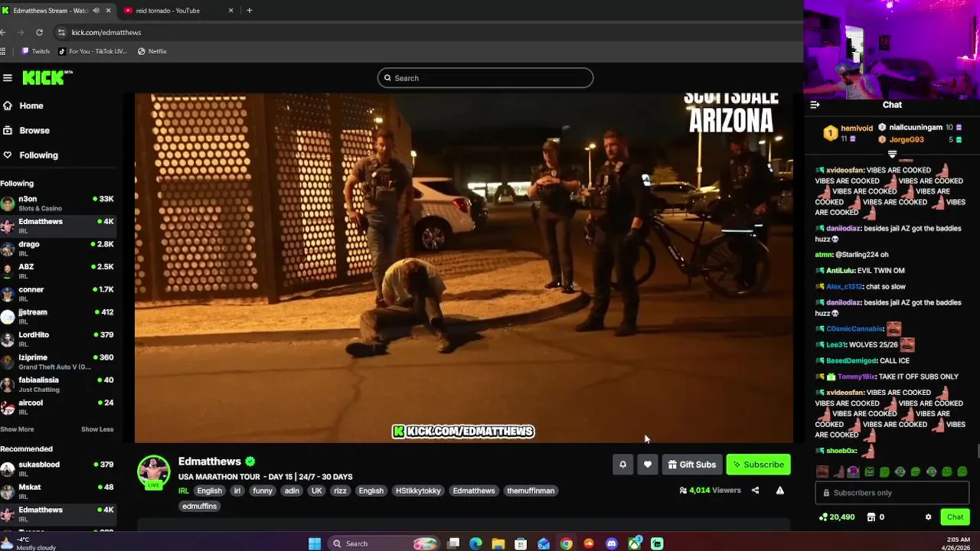Click the Home sidebar icon
Viewport: 980px width, 551px height.
pos(8,106)
